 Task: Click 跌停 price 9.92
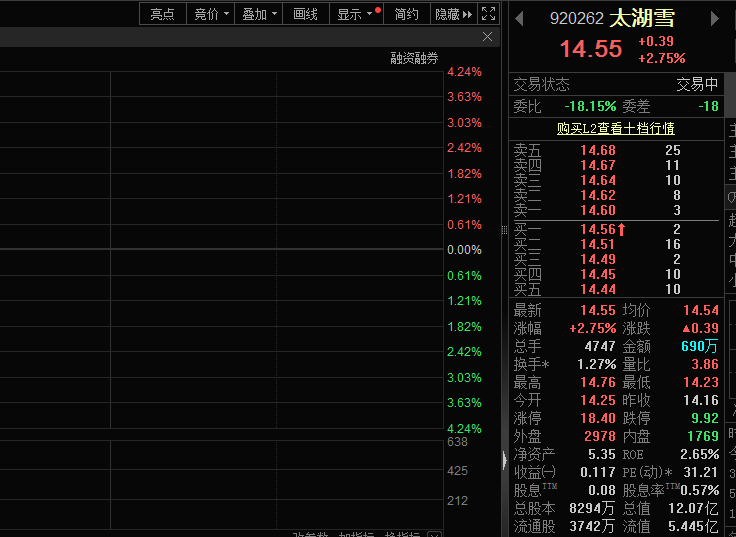[x=705, y=418]
